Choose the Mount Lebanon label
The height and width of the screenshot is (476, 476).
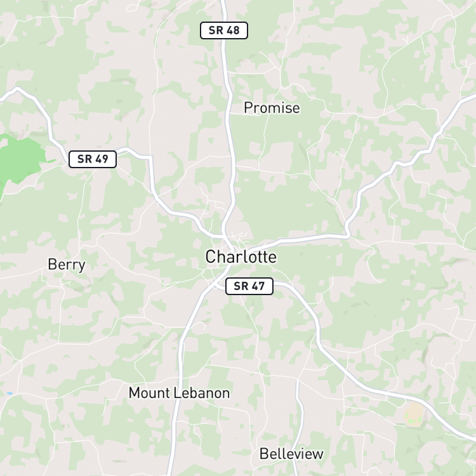[179, 393]
